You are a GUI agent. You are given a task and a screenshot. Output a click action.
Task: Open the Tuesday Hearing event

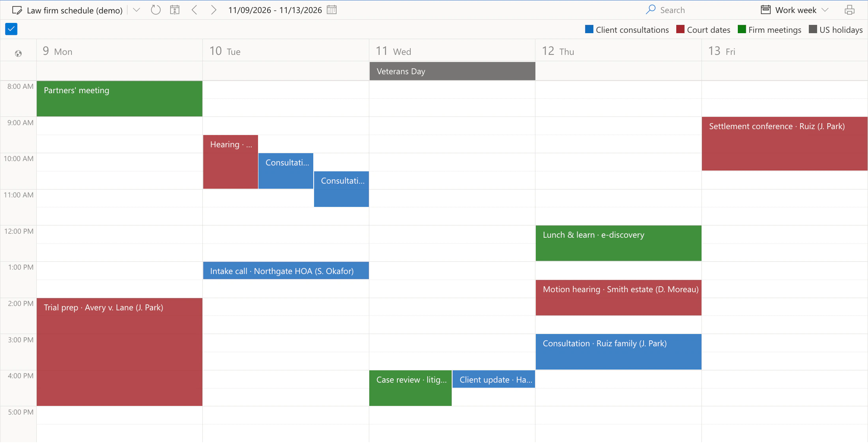click(x=230, y=162)
